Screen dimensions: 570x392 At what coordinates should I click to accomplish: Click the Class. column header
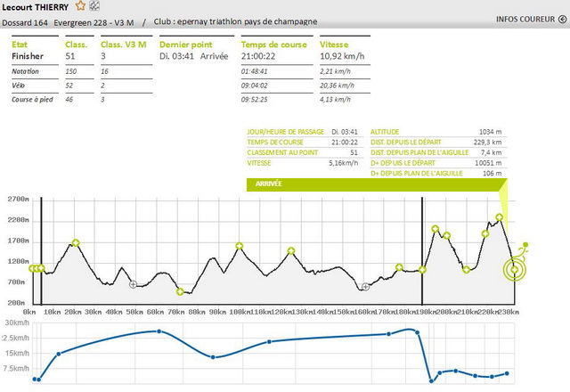coord(77,45)
